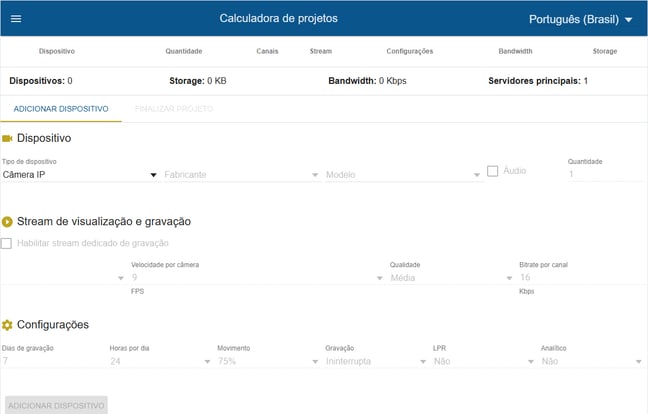Switch to Finalizar Projeto tab
The height and width of the screenshot is (414, 648).
coord(173,108)
